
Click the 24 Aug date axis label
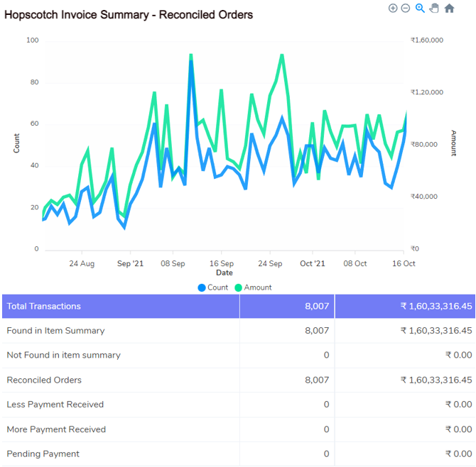tap(82, 263)
